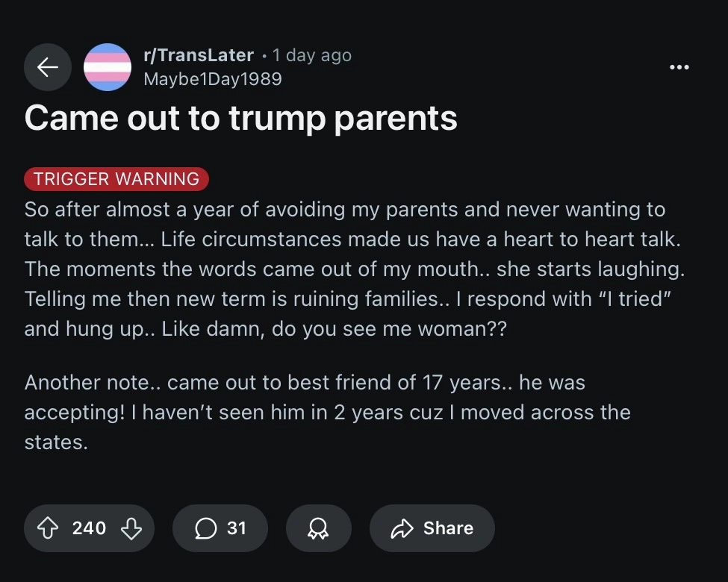Click the paragraph starting So after almost a year
Viewport: 728px width, 582px height.
pos(355,269)
